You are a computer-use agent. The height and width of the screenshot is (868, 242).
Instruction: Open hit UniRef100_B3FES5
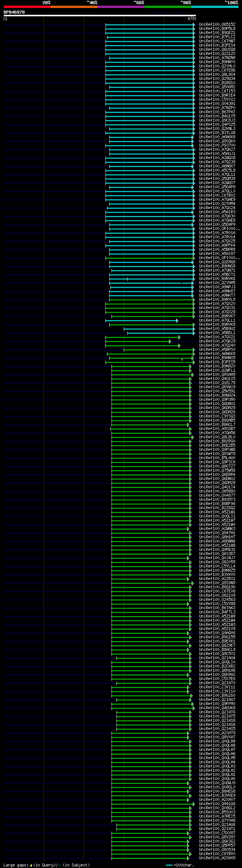(217, 362)
